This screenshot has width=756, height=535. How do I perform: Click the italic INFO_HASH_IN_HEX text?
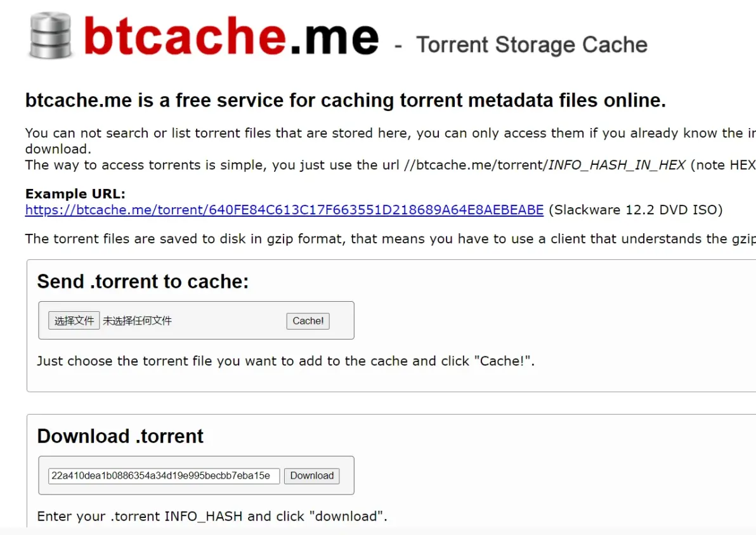(616, 165)
